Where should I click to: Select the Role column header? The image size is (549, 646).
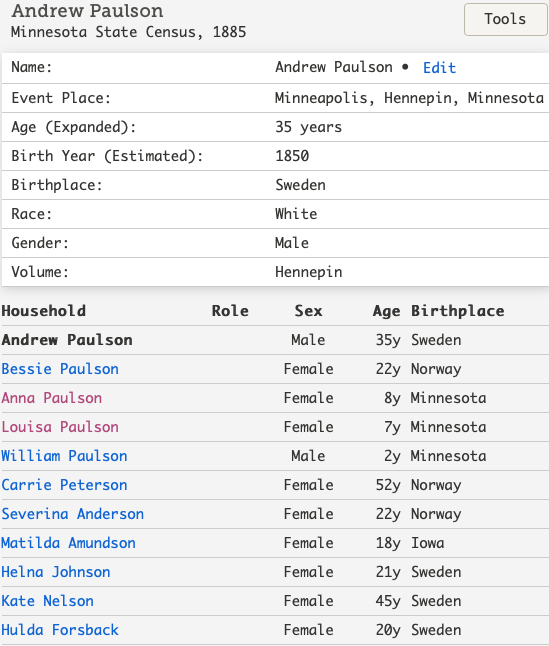click(x=230, y=311)
